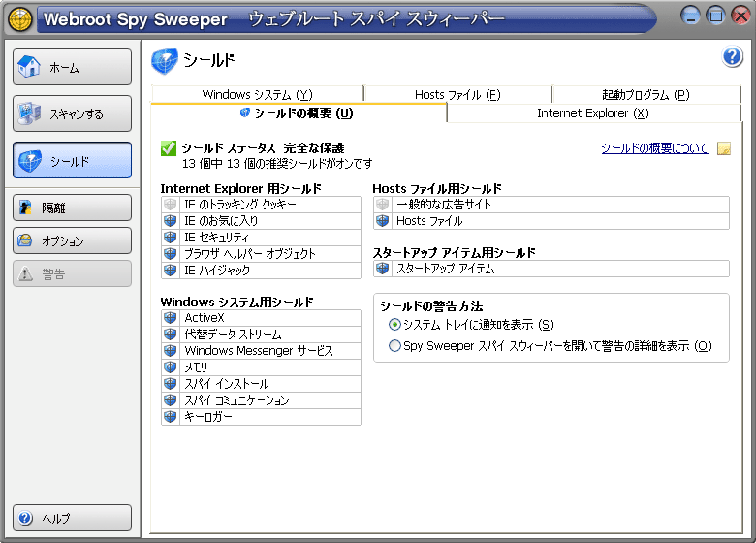Open スキャンする in the sidebar
Screen dimensions: 756x543
(x=73, y=113)
